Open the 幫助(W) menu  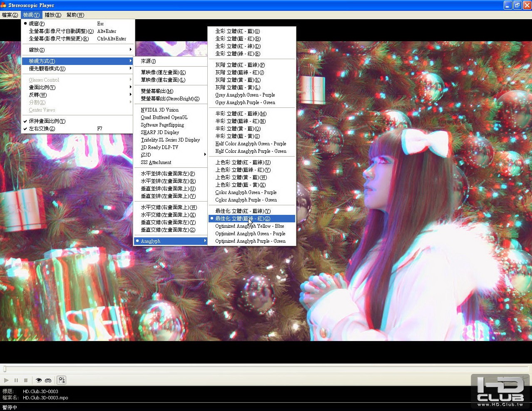pyautogui.click(x=75, y=15)
